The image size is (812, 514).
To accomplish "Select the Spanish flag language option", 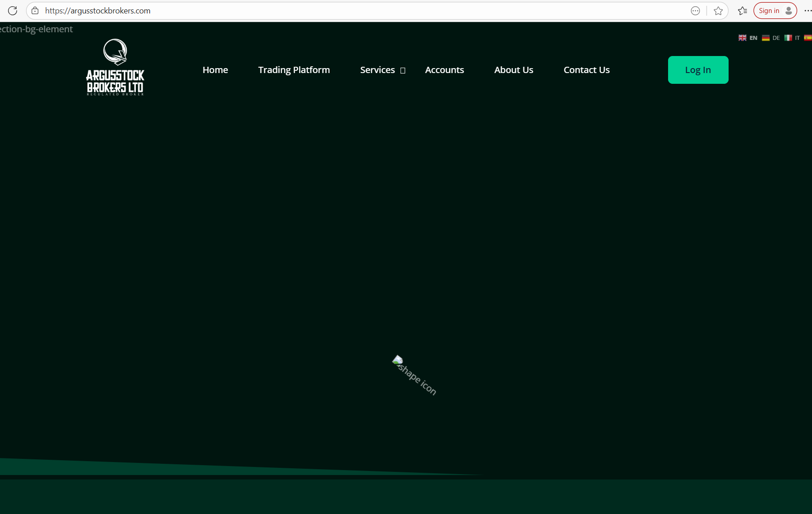I will click(808, 38).
